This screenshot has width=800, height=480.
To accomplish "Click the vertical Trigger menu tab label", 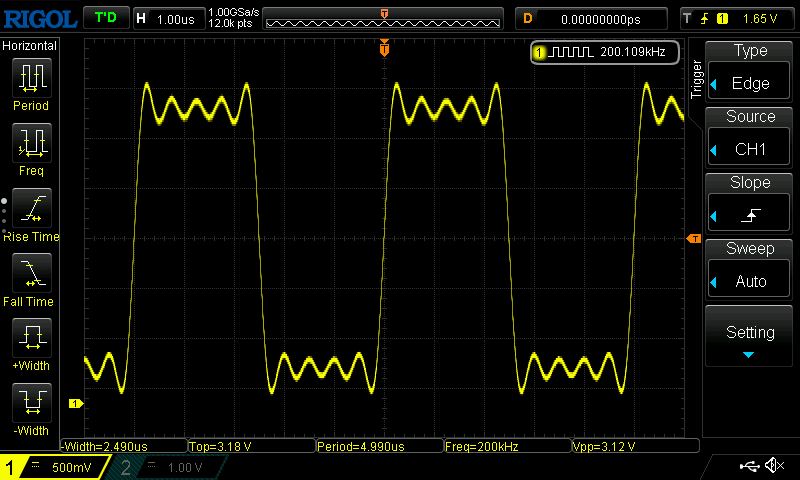I will 696,79.
